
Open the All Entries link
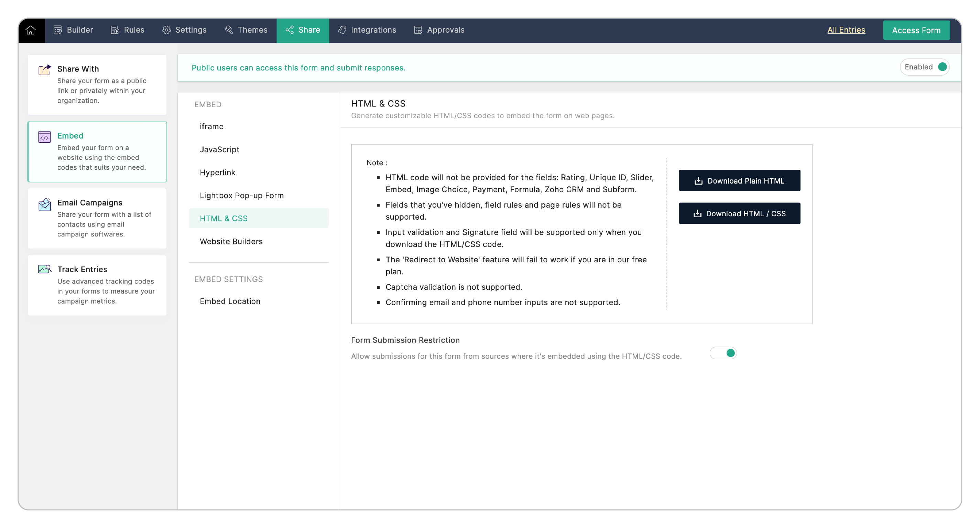pyautogui.click(x=846, y=30)
